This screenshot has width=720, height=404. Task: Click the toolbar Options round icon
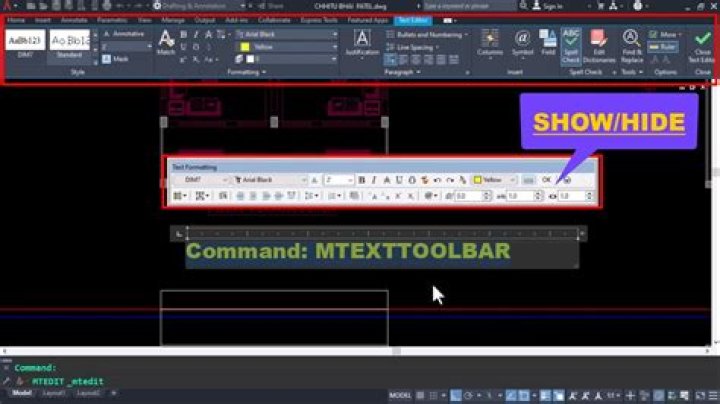[x=567, y=180]
